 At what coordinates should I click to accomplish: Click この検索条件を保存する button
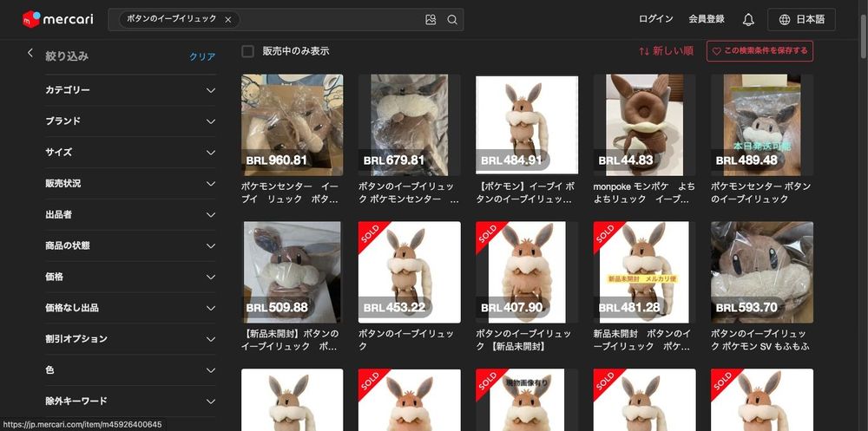[759, 51]
